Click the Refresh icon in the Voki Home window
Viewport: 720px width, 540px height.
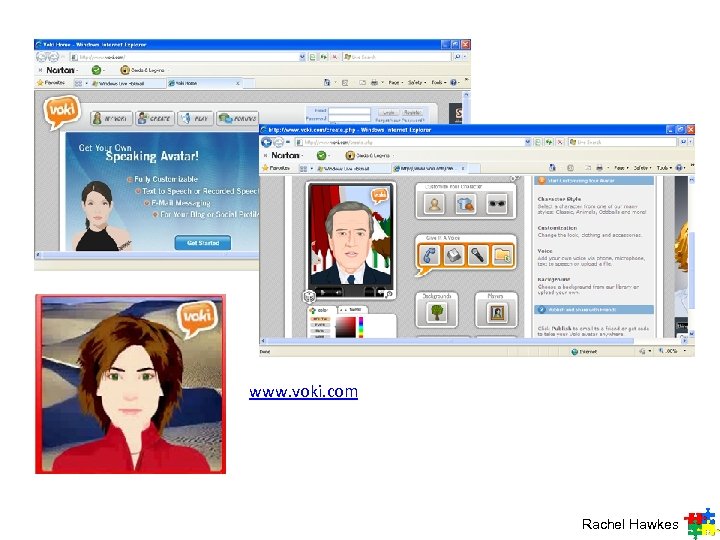324,57
